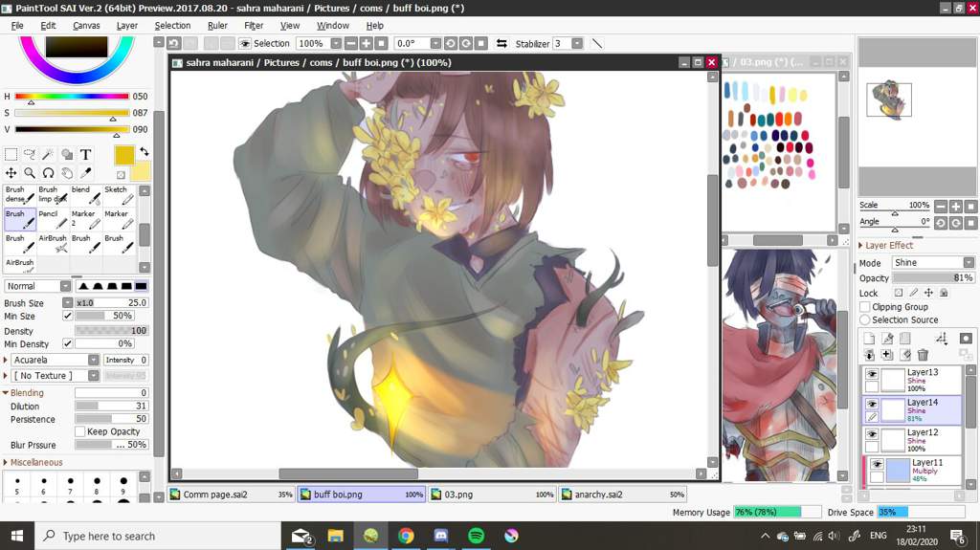Screen dimensions: 980x550
Task: Switch to the 03.png document tab
Action: (493, 494)
